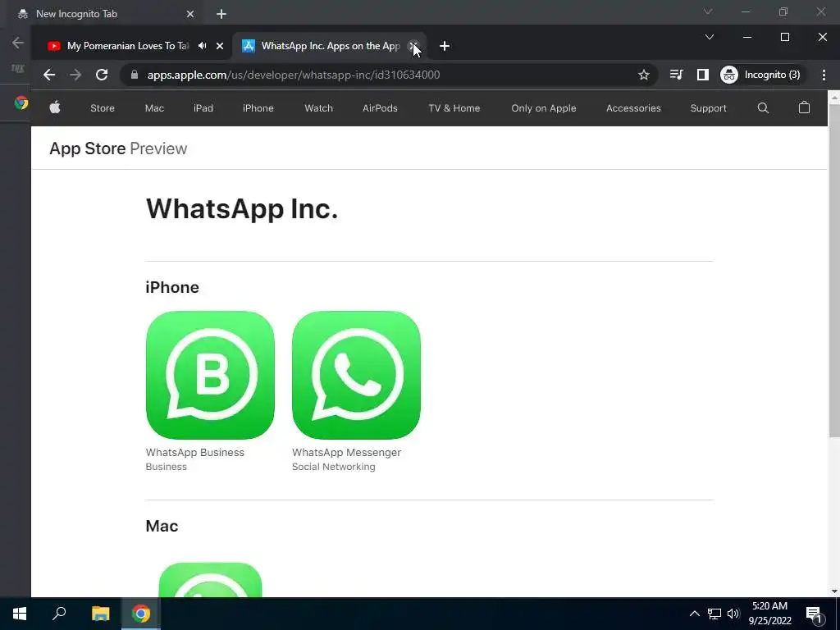This screenshot has width=840, height=630.
Task: Click the WhatsApp Messenger title link
Action: [346, 452]
